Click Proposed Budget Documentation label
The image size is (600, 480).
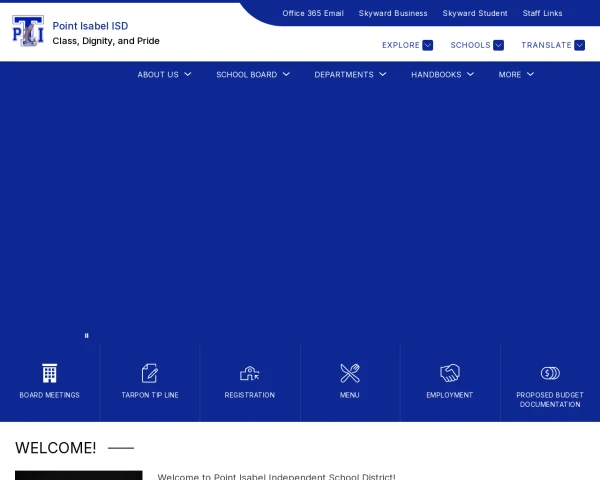[550, 400]
